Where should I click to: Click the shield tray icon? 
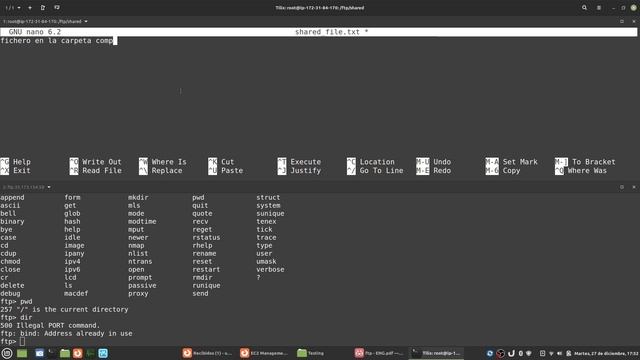coord(529,353)
